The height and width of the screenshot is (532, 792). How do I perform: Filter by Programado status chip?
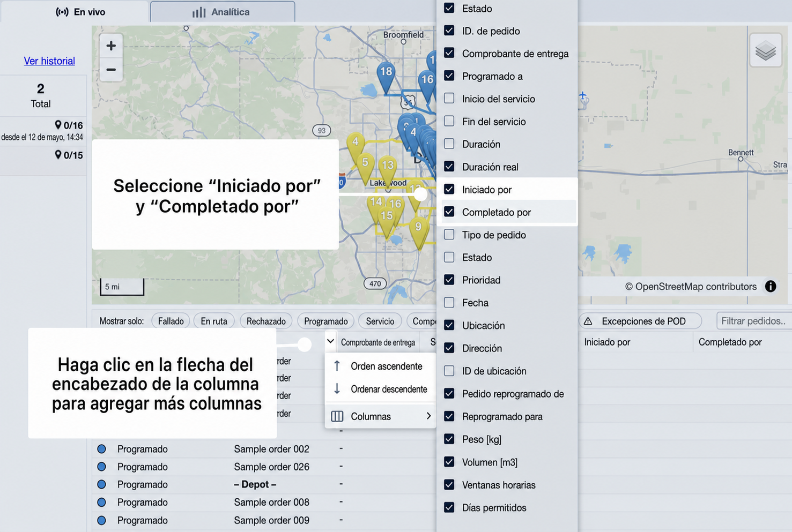pyautogui.click(x=326, y=321)
